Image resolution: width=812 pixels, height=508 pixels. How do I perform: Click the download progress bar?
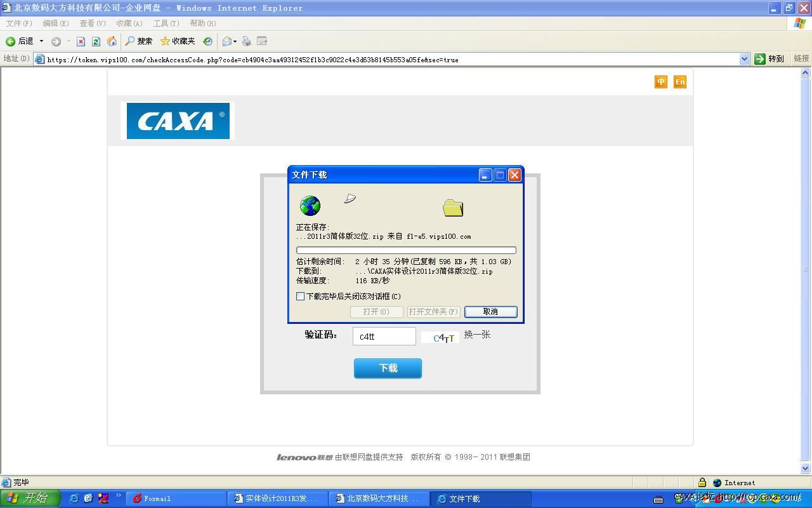(x=406, y=250)
